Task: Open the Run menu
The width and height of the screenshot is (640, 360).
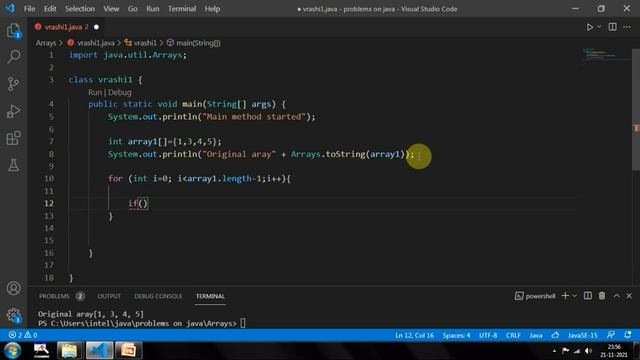Action: click(x=153, y=9)
